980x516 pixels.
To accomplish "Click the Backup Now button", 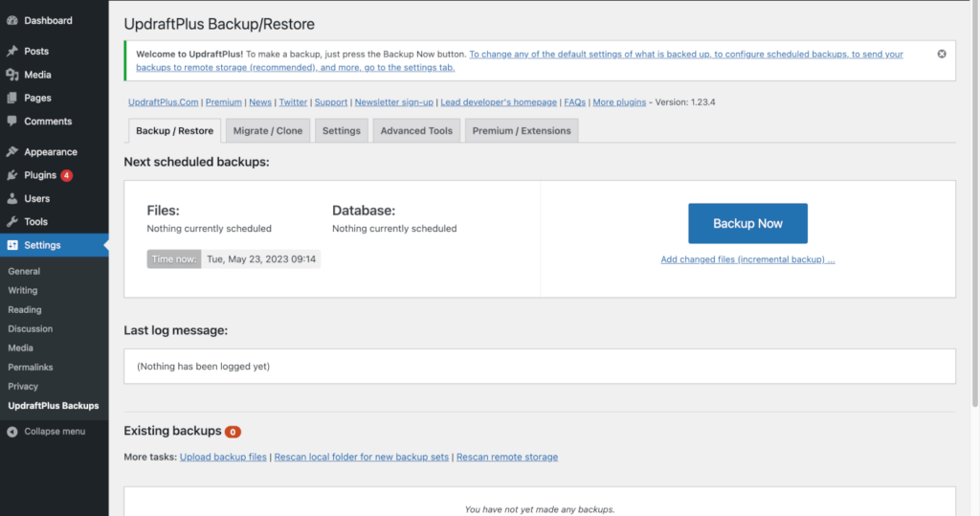I will click(747, 223).
